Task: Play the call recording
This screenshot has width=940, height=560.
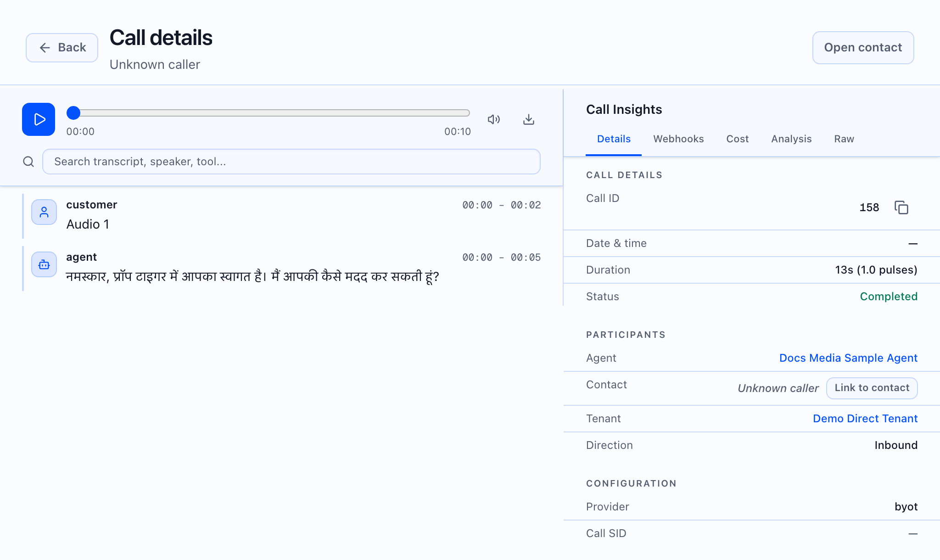Action: 39,119
